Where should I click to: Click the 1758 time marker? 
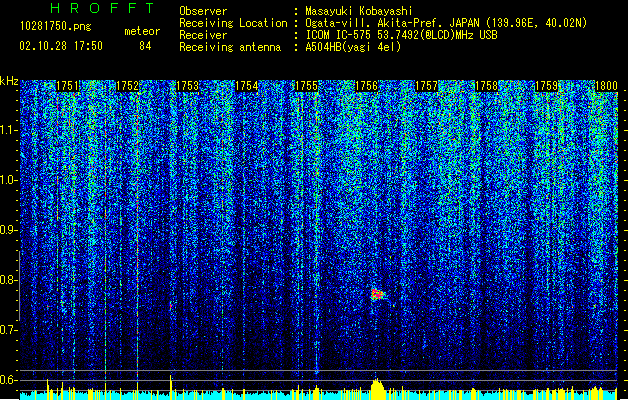click(x=486, y=86)
